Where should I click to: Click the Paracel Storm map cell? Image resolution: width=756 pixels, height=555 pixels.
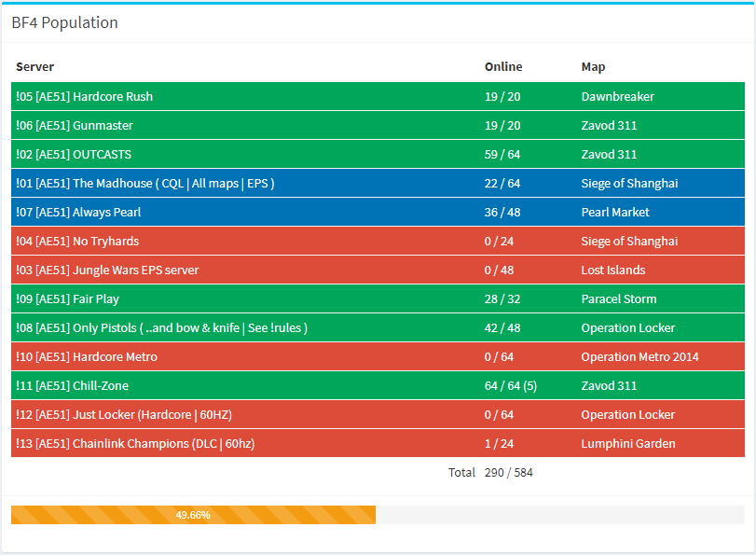coord(619,299)
